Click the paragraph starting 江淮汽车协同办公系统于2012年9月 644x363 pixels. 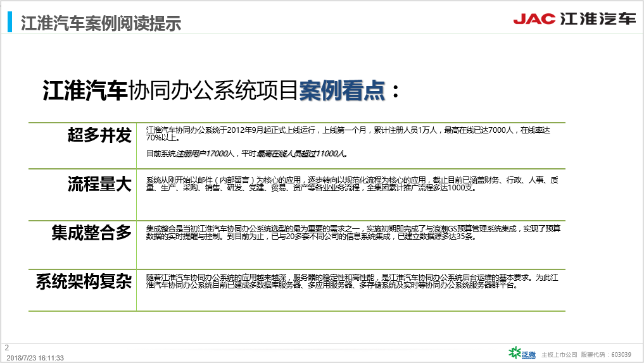348,133
